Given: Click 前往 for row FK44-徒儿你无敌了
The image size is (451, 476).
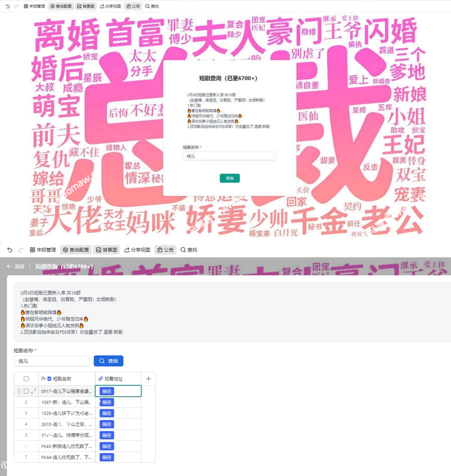Looking at the screenshot, I should point(107,457).
